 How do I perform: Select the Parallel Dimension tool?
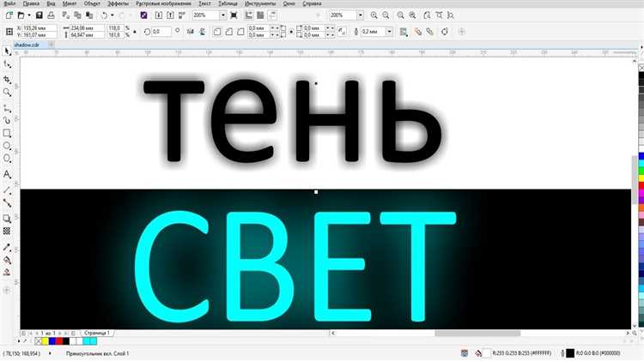click(7, 190)
